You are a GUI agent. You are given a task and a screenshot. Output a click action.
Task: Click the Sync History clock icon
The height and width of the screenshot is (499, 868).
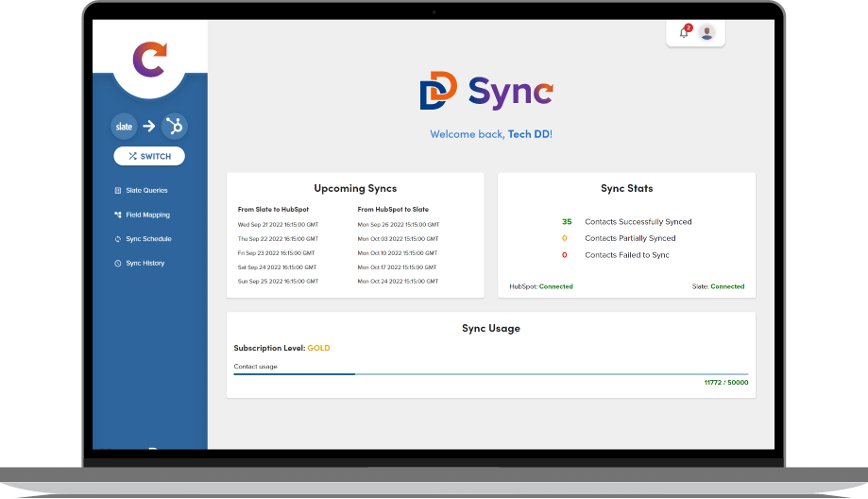coord(117,264)
